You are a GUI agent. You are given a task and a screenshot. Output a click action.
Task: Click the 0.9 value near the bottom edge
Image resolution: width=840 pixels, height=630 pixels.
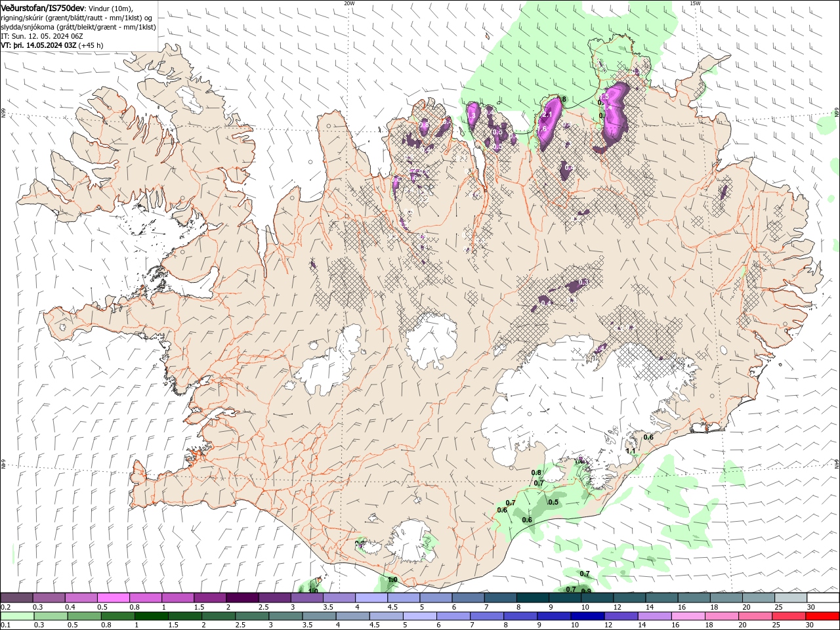click(x=586, y=591)
